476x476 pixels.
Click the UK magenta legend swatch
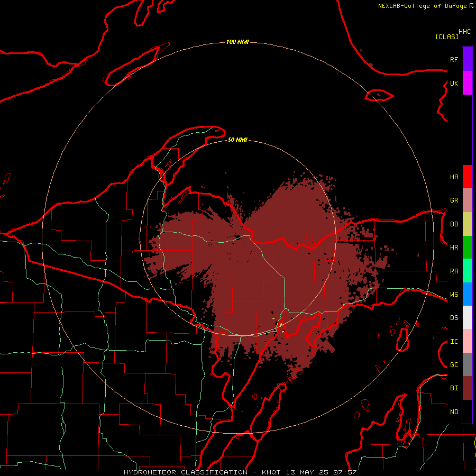point(467,83)
